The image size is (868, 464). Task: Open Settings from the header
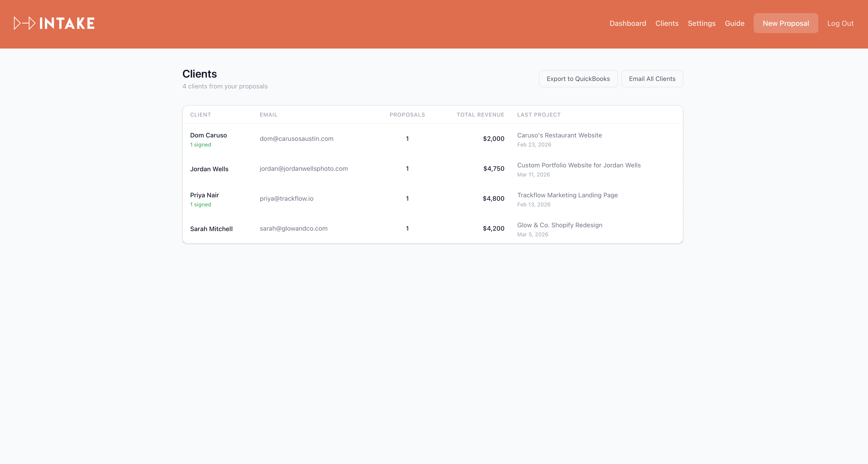pyautogui.click(x=701, y=23)
